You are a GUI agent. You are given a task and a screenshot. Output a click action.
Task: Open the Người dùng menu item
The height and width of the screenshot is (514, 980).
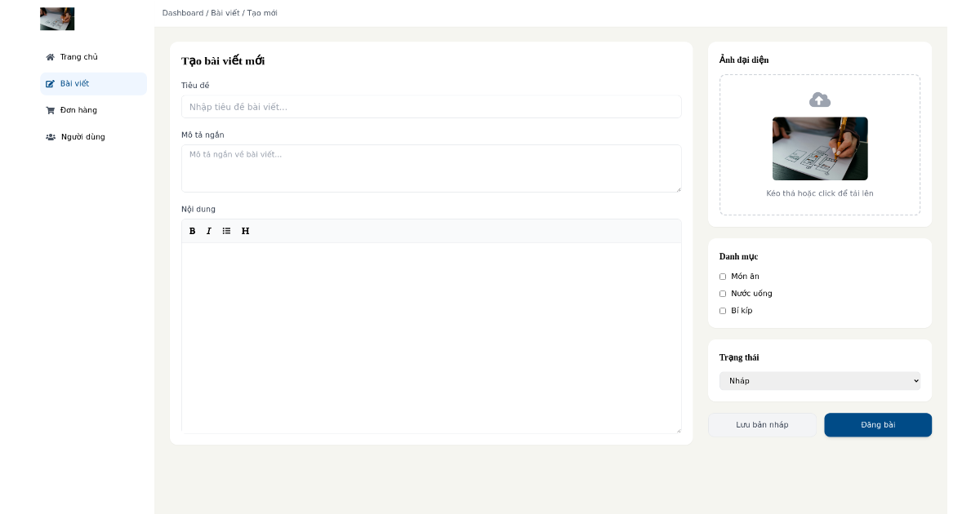point(93,137)
